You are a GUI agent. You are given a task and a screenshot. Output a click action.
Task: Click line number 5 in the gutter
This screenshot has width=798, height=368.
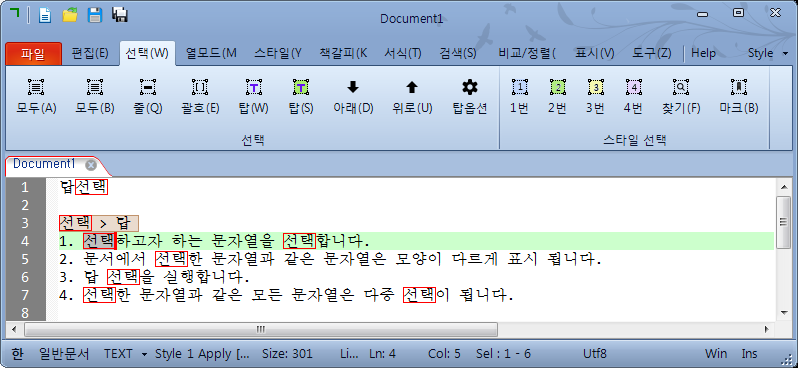click(25, 259)
